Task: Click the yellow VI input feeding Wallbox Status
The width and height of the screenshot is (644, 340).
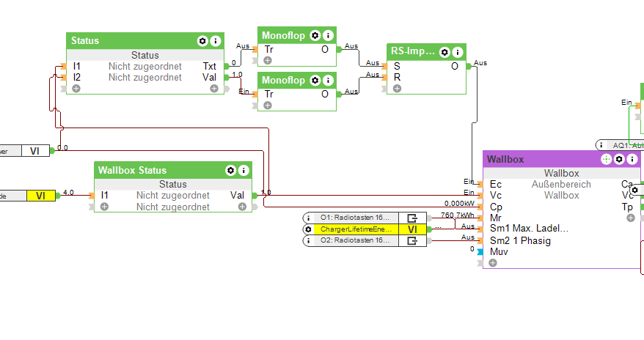Action: pos(40,196)
